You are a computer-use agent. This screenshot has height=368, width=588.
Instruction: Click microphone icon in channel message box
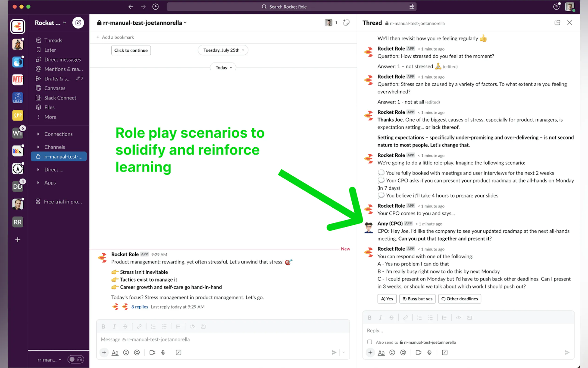pos(163,352)
